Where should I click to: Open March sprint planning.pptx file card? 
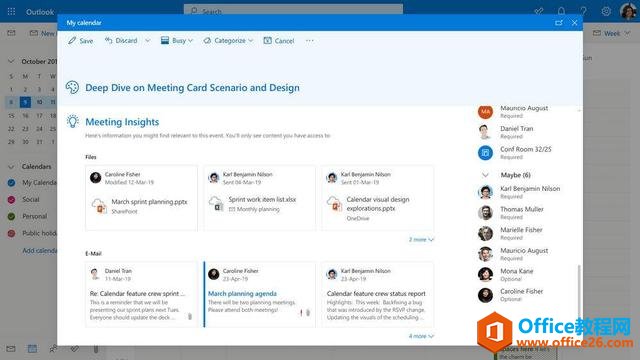pyautogui.click(x=141, y=198)
